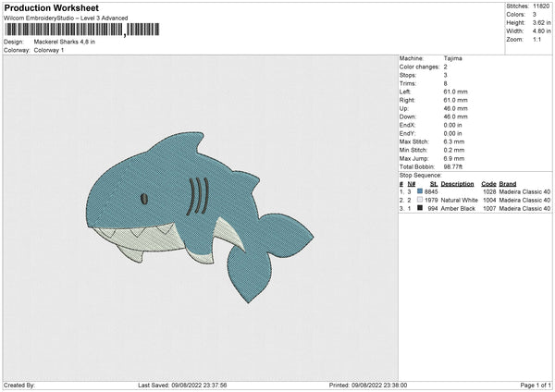Image resolution: width=555 pixels, height=392 pixels.
Task: Click the Stitches value 11820
Action: [x=541, y=6]
